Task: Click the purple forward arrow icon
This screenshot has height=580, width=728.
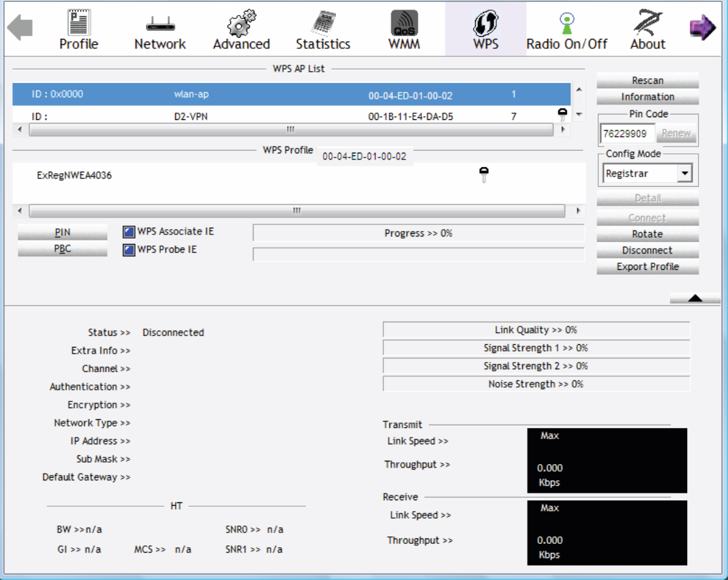Action: (x=702, y=27)
